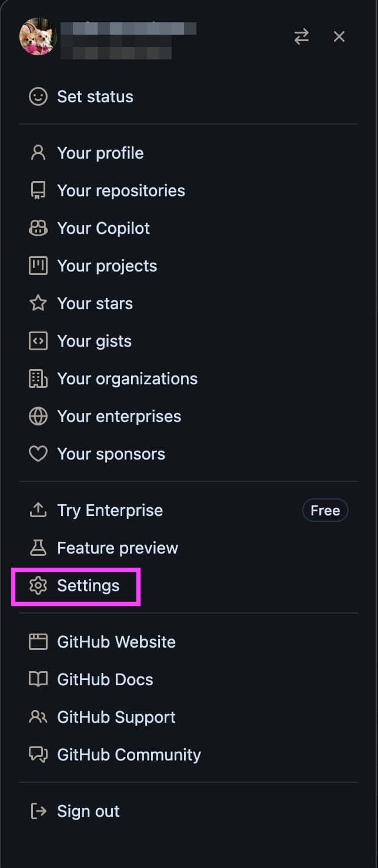Click the Free badge beside Try Enterprise
The image size is (378, 868).
[x=325, y=510]
